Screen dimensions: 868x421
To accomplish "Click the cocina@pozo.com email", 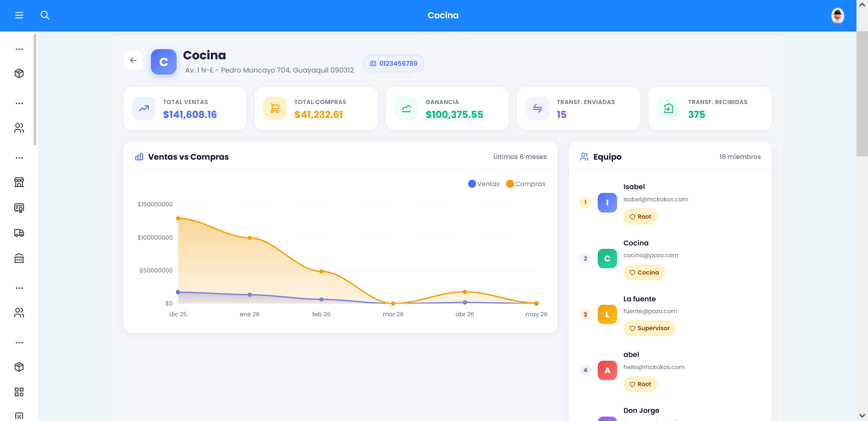I will click(x=651, y=255).
